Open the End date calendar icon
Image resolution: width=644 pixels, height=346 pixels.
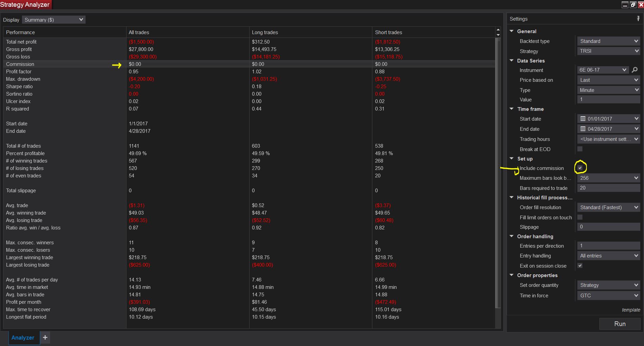pos(583,129)
